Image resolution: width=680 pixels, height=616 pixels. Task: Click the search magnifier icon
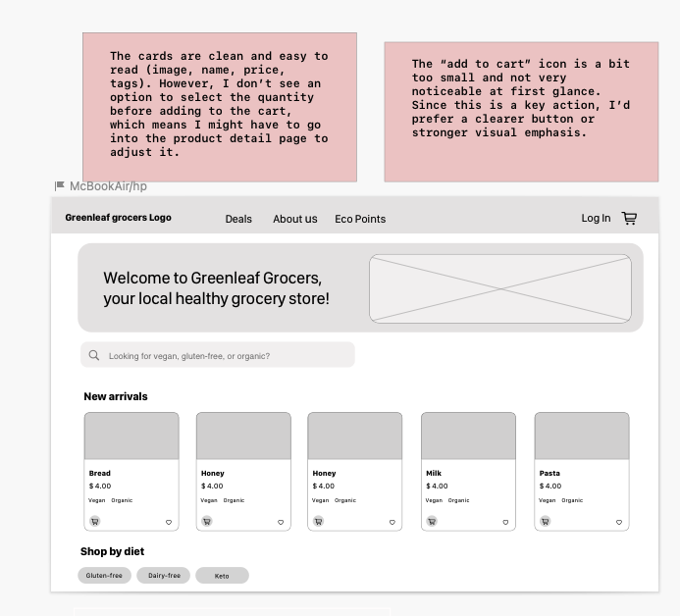(94, 356)
